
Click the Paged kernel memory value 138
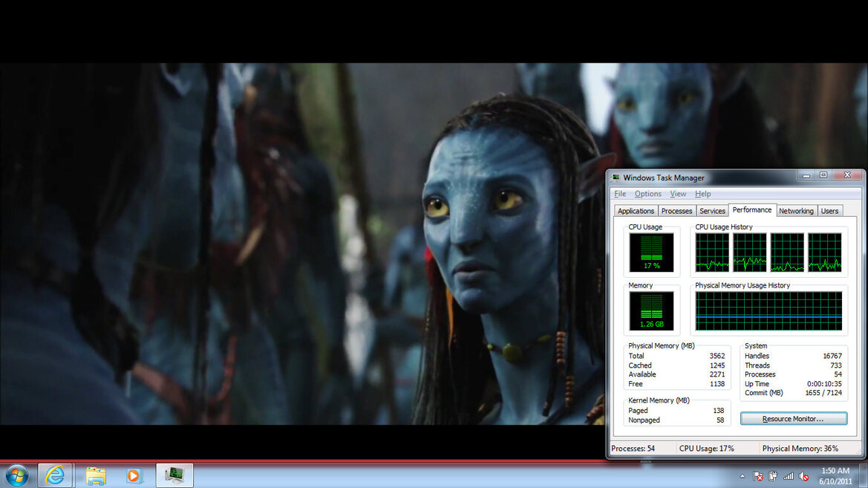[x=719, y=411]
